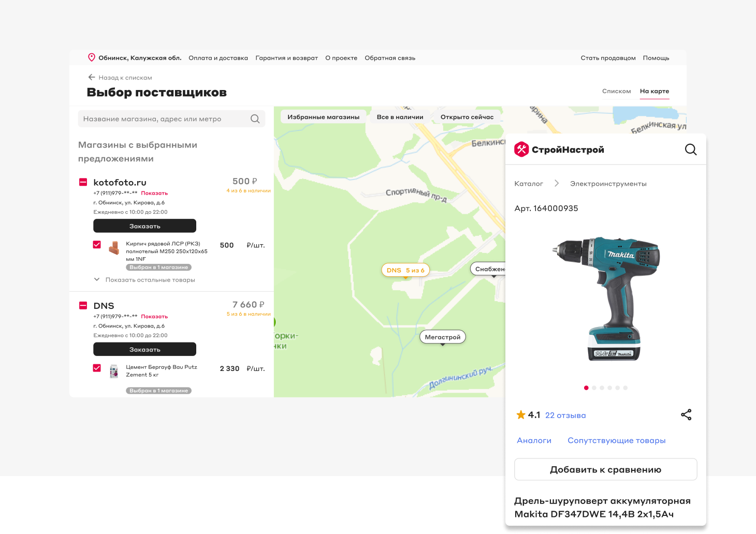Open О проекте menu link
The image size is (756, 534).
341,58
